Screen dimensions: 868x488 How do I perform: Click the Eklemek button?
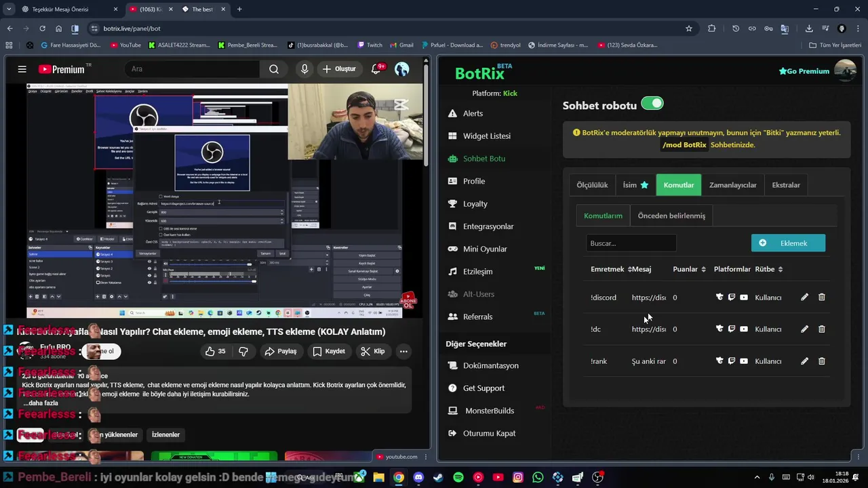coord(788,243)
